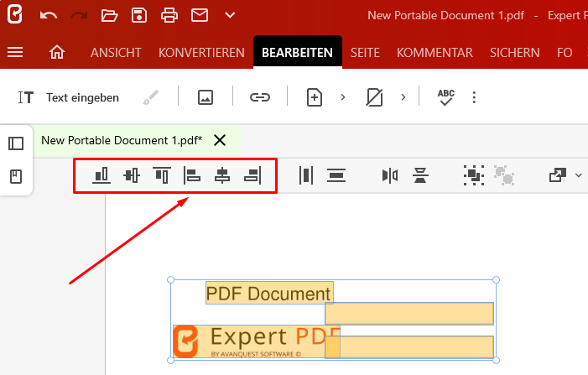Print the document
Screen dimensions: 588x375
click(x=169, y=15)
